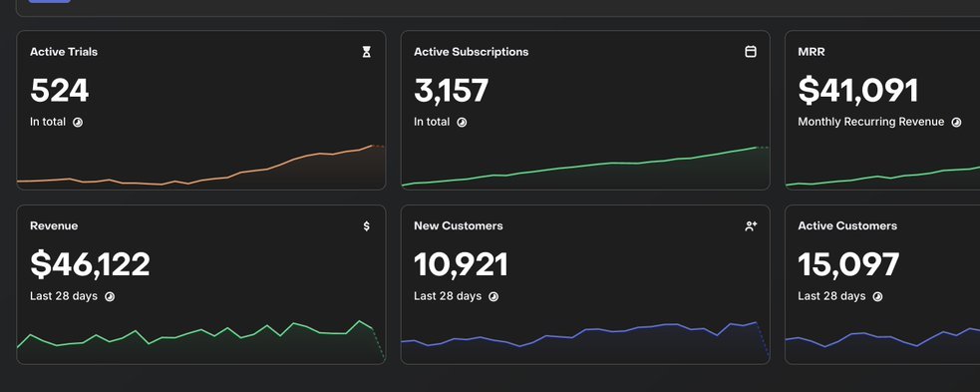This screenshot has width=980, height=392.
Task: Open the Active Trials card title
Action: pos(64,52)
